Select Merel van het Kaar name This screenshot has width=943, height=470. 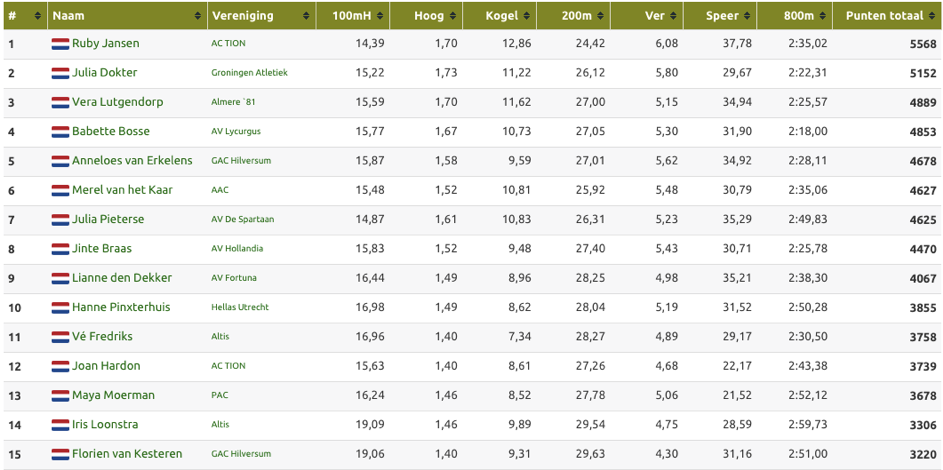tap(123, 190)
